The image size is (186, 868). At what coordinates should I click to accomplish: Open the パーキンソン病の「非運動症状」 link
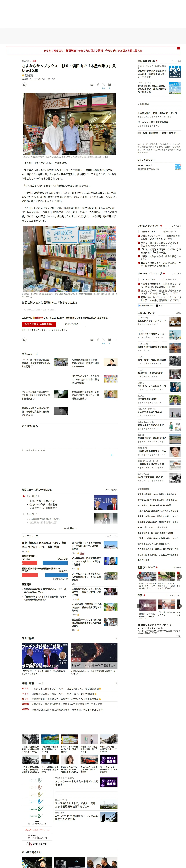click(x=153, y=122)
